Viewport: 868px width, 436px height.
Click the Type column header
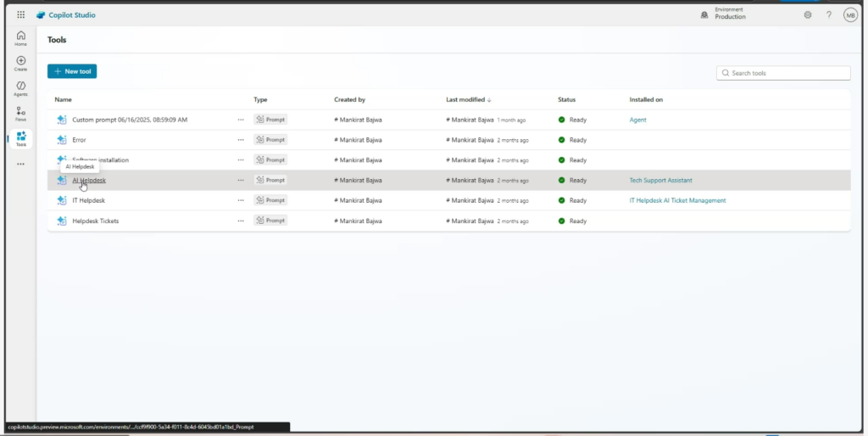pyautogui.click(x=260, y=100)
